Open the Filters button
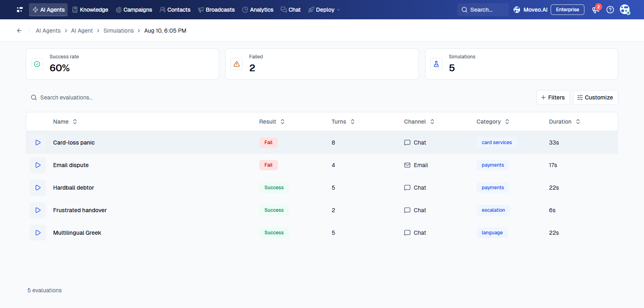Viewport: 644px width, 308px height. click(x=553, y=97)
